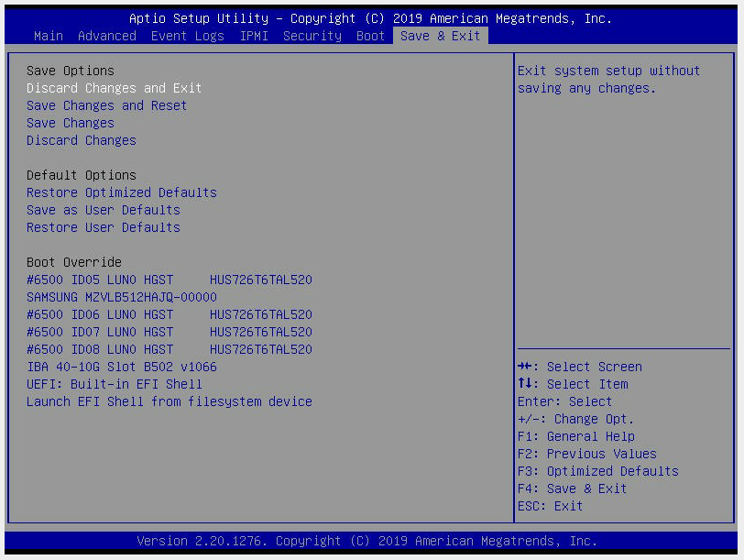Select Discard Changes option
Image resolution: width=744 pixels, height=560 pixels.
coord(81,139)
